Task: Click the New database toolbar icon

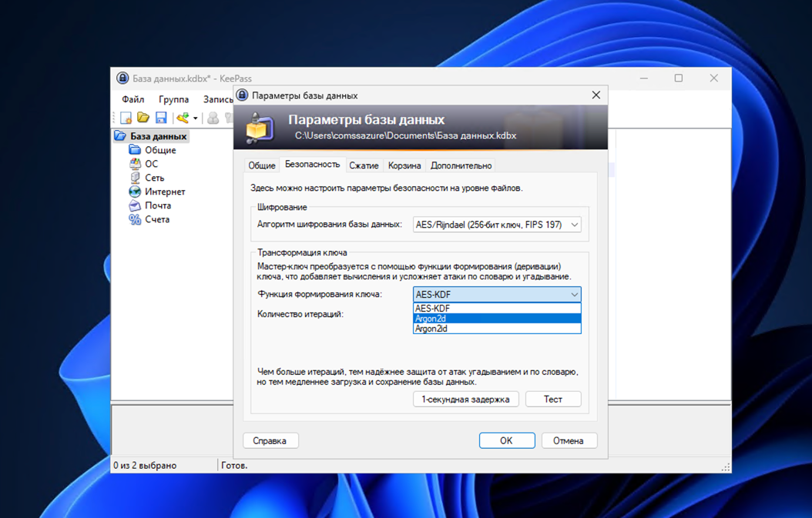Action: 126,118
